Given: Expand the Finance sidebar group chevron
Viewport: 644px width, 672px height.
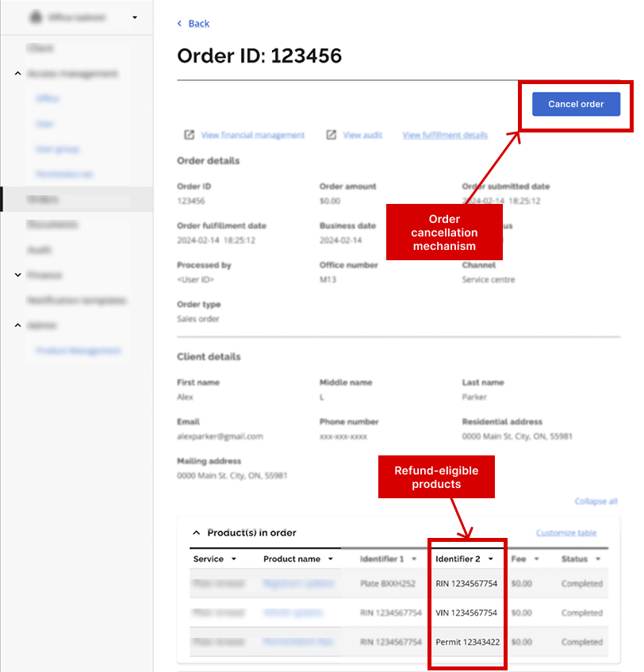Looking at the screenshot, I should tap(18, 275).
